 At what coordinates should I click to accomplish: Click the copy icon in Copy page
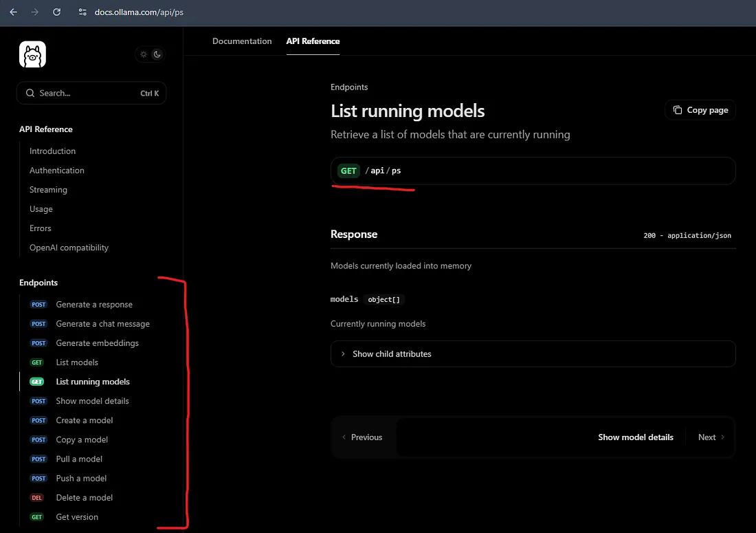tap(678, 110)
